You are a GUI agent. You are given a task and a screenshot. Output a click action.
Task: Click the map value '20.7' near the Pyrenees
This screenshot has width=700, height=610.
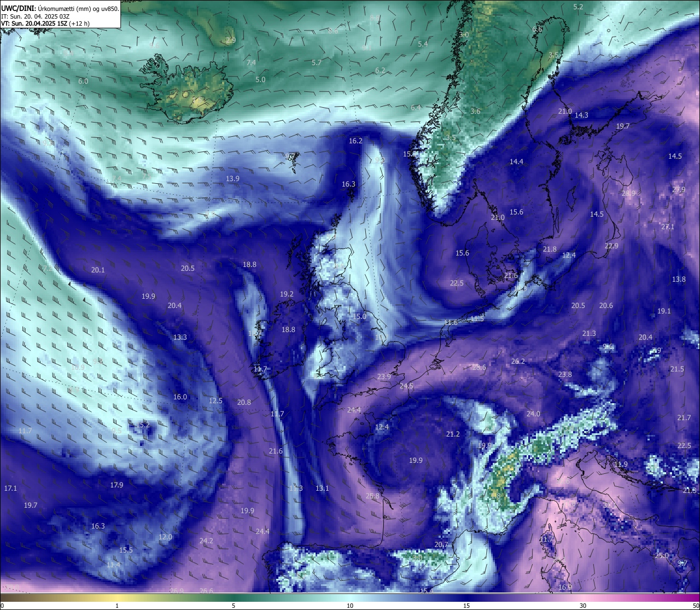pyautogui.click(x=441, y=545)
